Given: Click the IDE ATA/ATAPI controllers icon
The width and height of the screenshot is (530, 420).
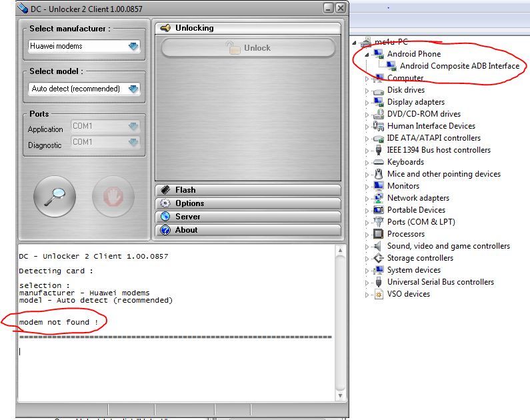Looking at the screenshot, I should click(379, 138).
